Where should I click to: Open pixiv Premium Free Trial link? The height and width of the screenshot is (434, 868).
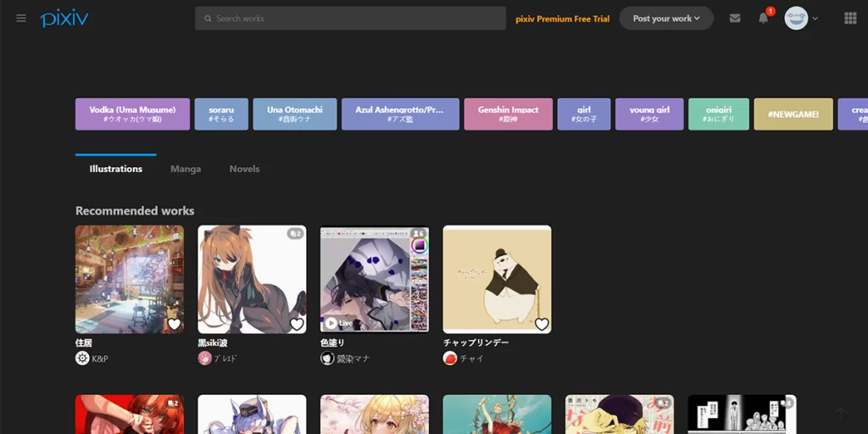click(563, 19)
